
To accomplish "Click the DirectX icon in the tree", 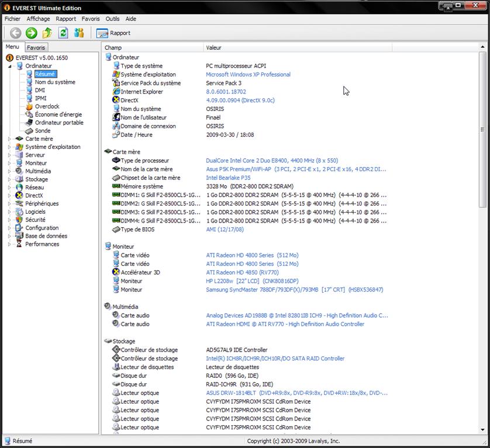I will [19, 196].
